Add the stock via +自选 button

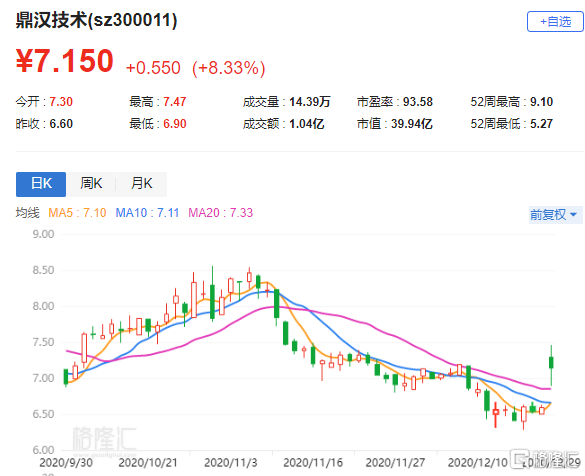[x=555, y=22]
